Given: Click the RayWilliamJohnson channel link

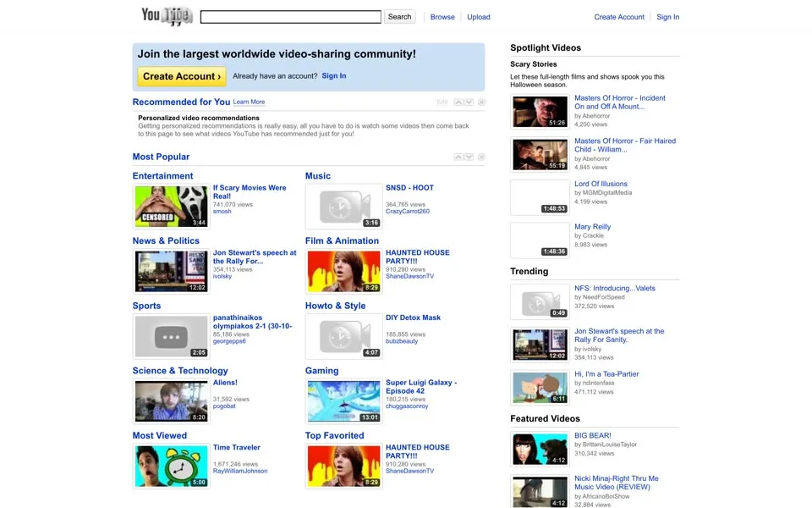Looking at the screenshot, I should click(x=240, y=472).
